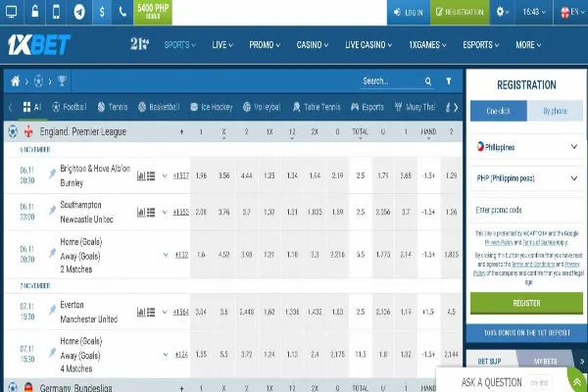588x392 pixels.
Task: Open the PROMO menu
Action: click(265, 45)
